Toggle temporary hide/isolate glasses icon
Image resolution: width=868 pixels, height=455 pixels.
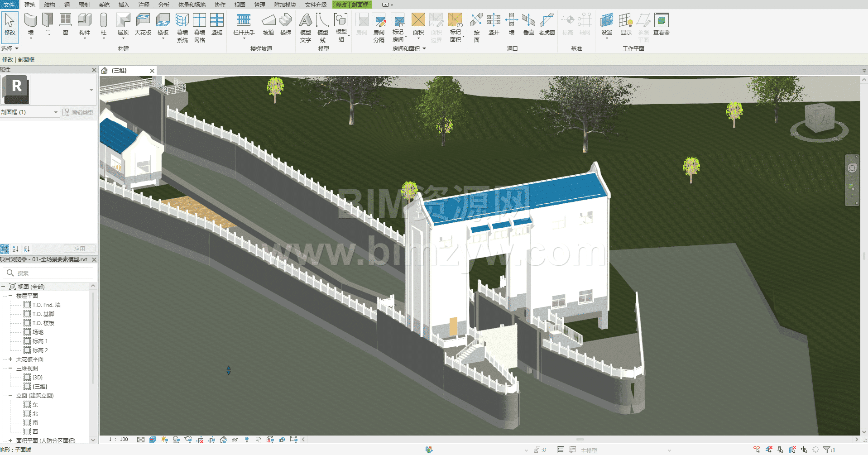(x=235, y=440)
